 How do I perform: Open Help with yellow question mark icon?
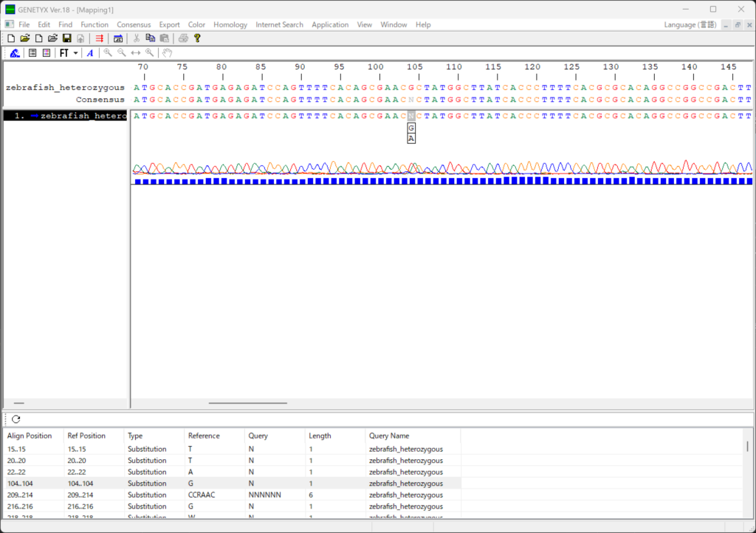coord(197,38)
